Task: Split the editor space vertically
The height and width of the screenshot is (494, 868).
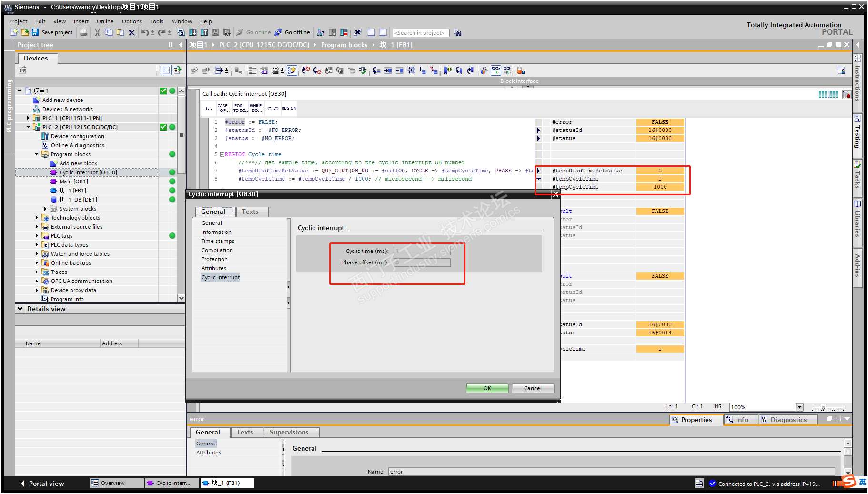Action: pos(383,32)
